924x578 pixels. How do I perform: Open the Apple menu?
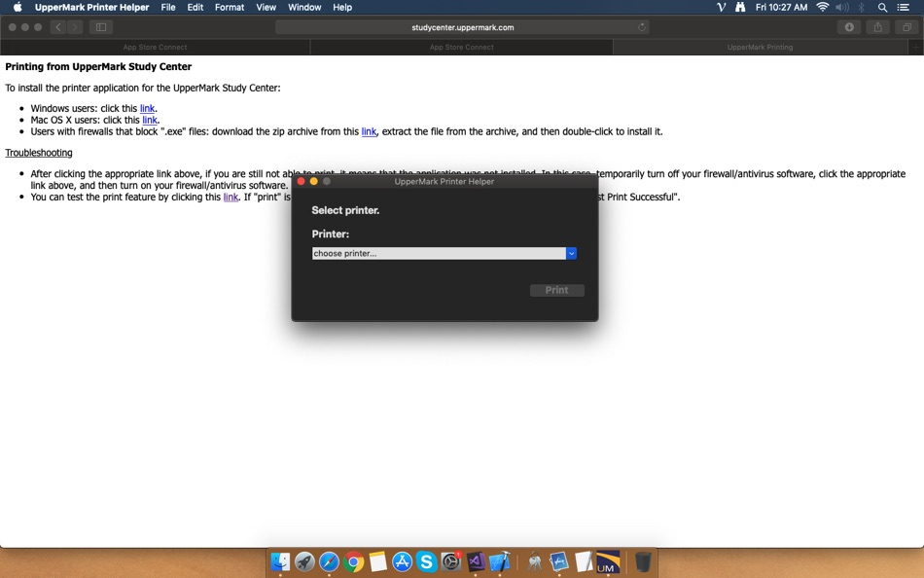(18, 7)
